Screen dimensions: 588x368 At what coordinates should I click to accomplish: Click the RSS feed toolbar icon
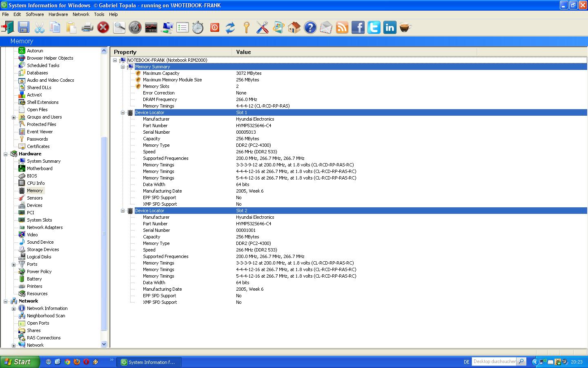click(x=342, y=27)
